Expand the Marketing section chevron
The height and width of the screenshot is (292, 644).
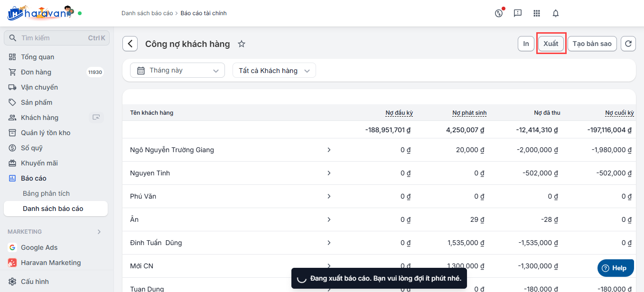(99, 232)
